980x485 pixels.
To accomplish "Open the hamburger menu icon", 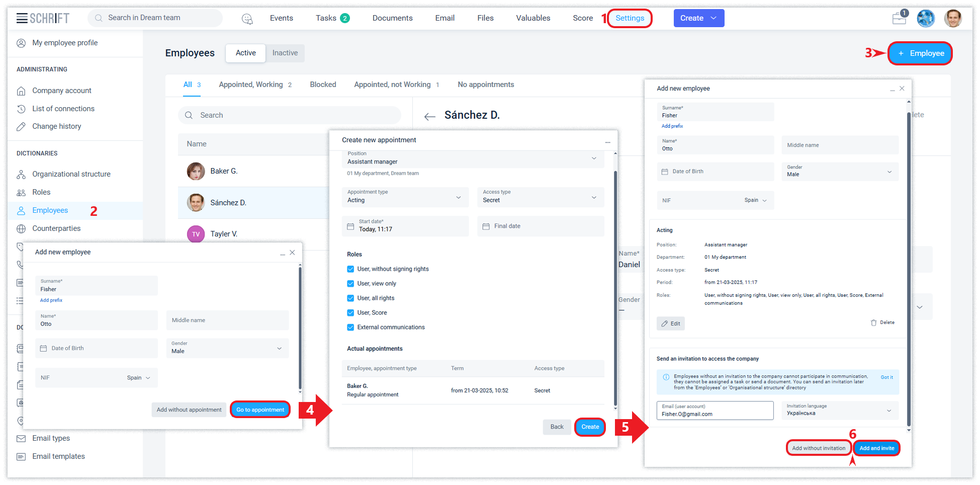I will [22, 18].
